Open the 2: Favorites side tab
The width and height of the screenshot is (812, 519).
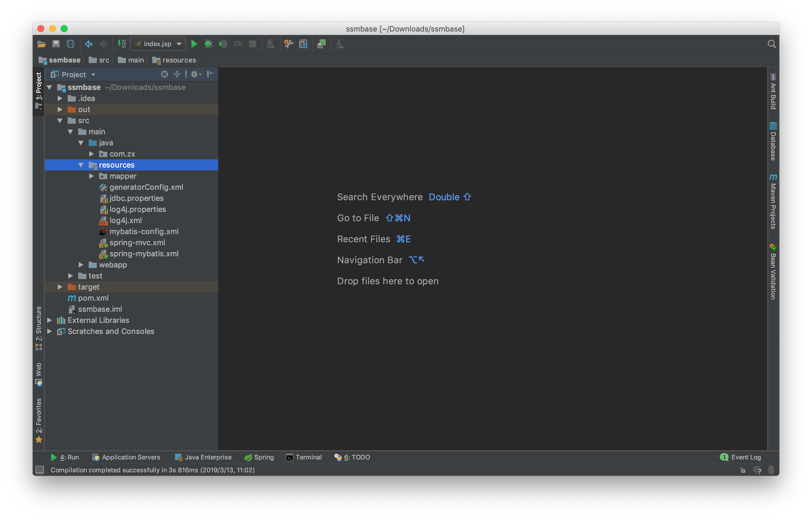point(39,420)
